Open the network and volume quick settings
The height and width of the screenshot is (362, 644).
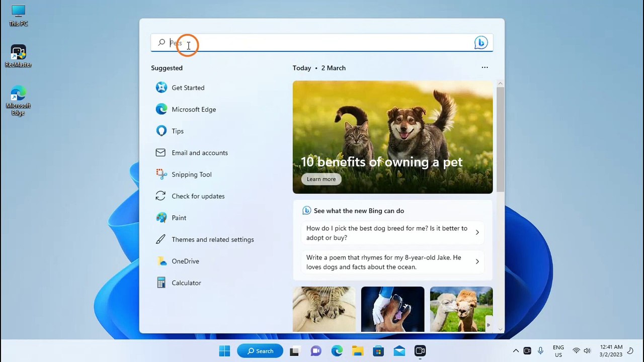click(582, 351)
